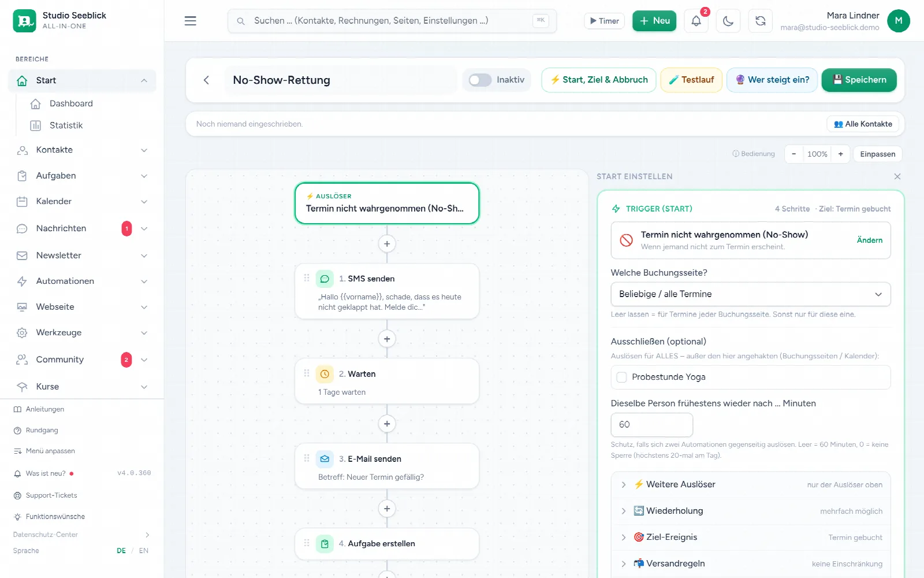Open user avatar M
The image size is (924, 578).
[898, 21]
